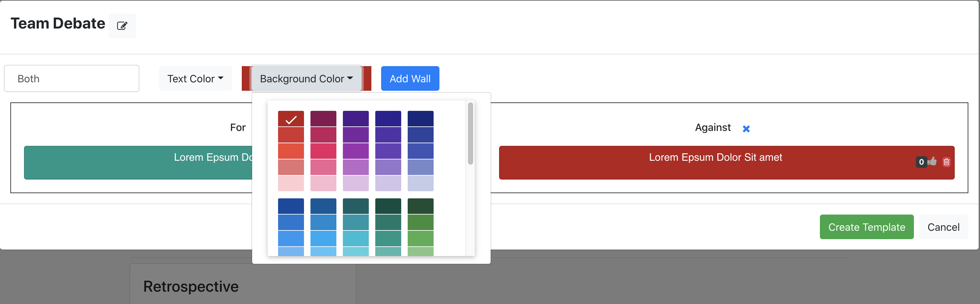Select the pale lilac swatch ending the purple column
980x304 pixels.
[x=356, y=183]
